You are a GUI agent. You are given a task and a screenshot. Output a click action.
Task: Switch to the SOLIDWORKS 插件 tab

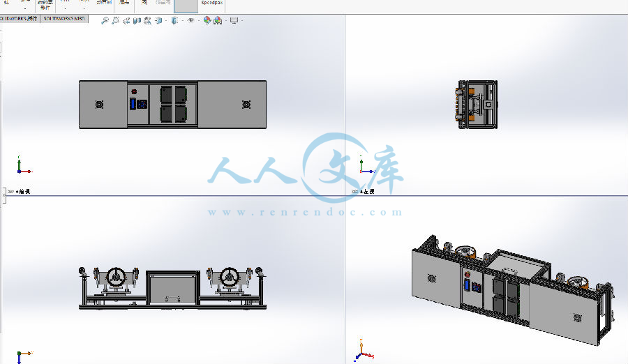[20, 18]
